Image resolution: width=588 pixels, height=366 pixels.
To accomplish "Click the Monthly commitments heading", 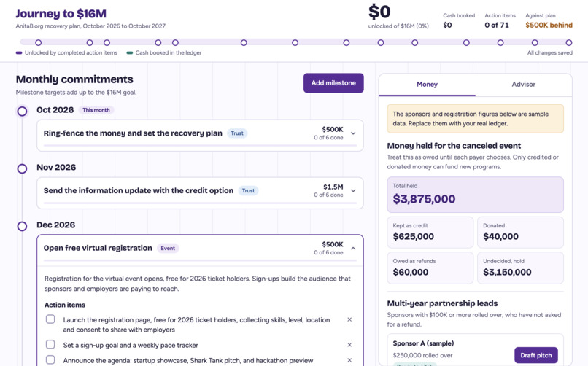I will click(74, 79).
